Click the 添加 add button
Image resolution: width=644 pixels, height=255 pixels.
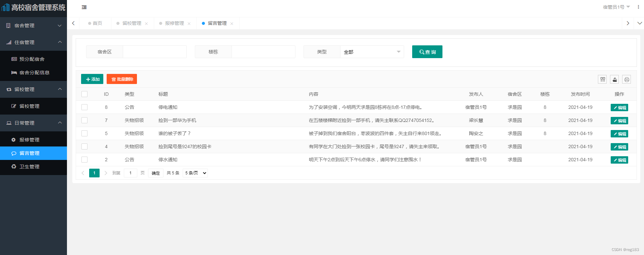click(92, 79)
